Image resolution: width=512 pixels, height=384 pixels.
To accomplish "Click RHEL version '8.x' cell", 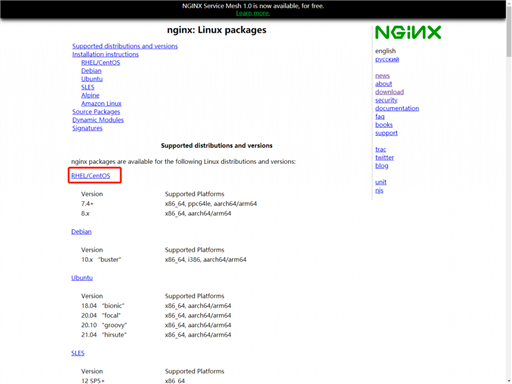I will [x=85, y=213].
